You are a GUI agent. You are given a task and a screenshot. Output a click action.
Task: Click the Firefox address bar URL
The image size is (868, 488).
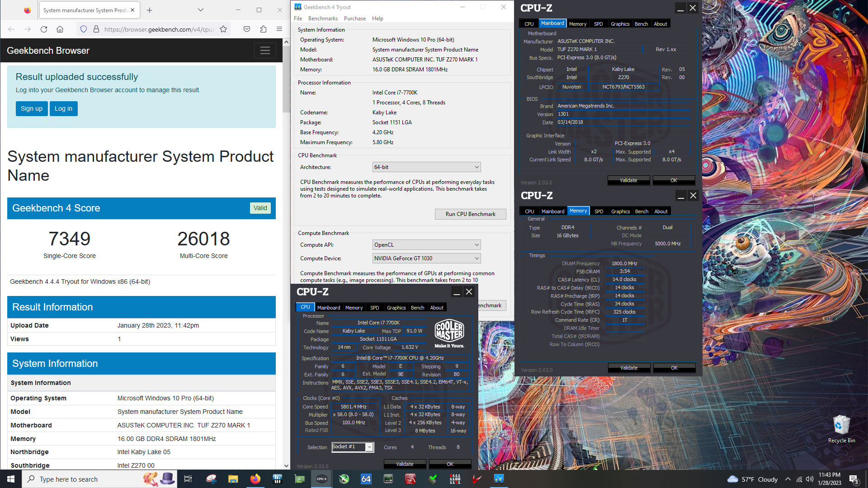[158, 29]
